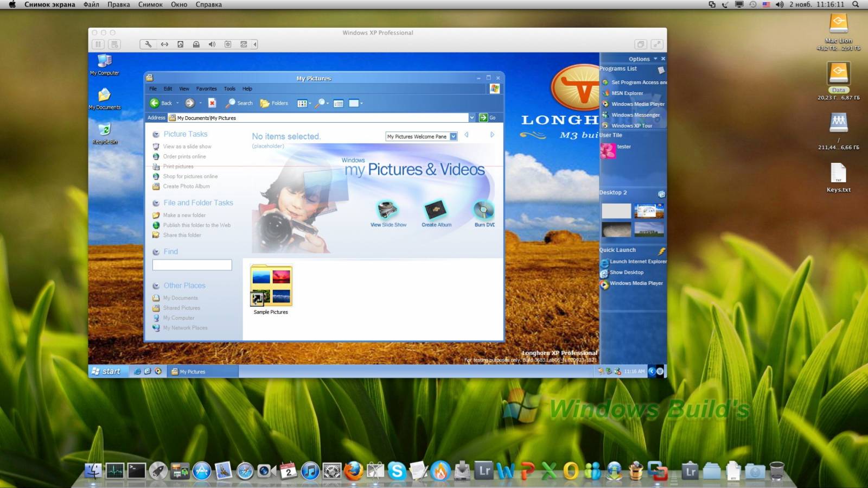
Task: Click the Find search input box
Action: coord(192,265)
